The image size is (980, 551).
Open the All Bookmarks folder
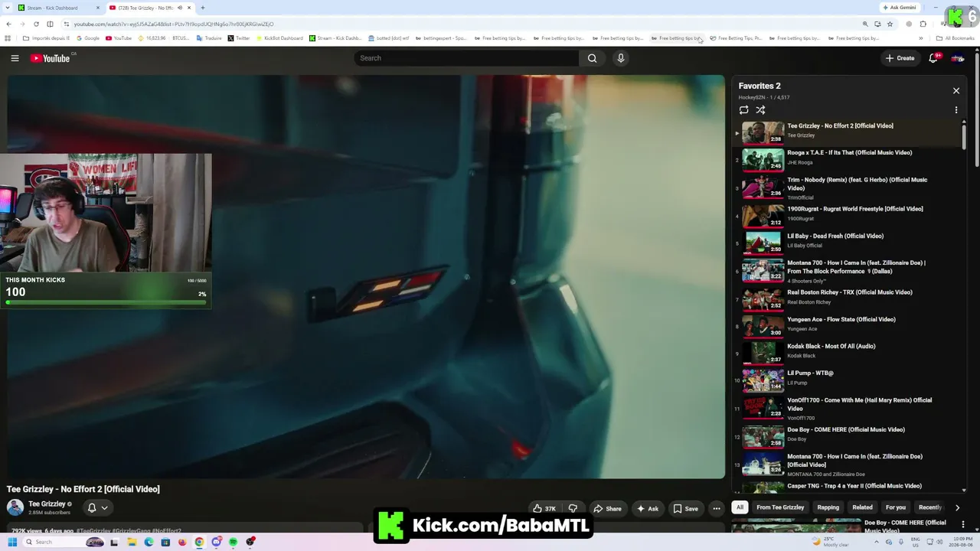click(x=955, y=38)
